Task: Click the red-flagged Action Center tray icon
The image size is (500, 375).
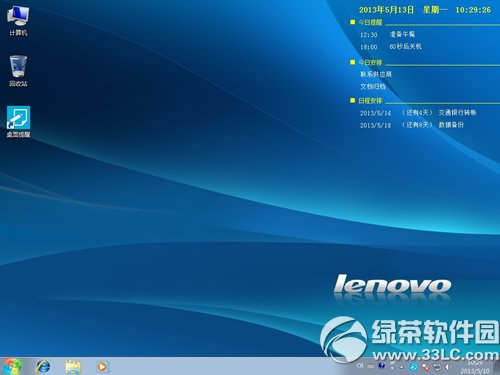Action: click(426, 367)
